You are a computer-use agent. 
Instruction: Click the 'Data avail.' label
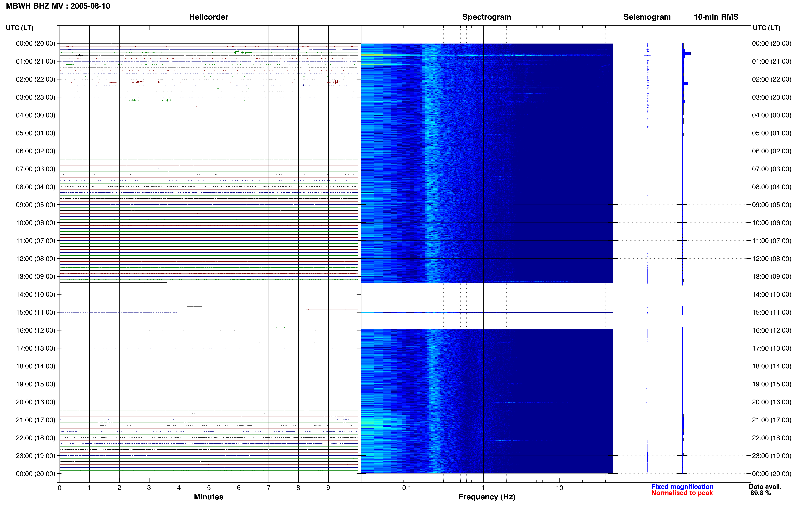[765, 486]
